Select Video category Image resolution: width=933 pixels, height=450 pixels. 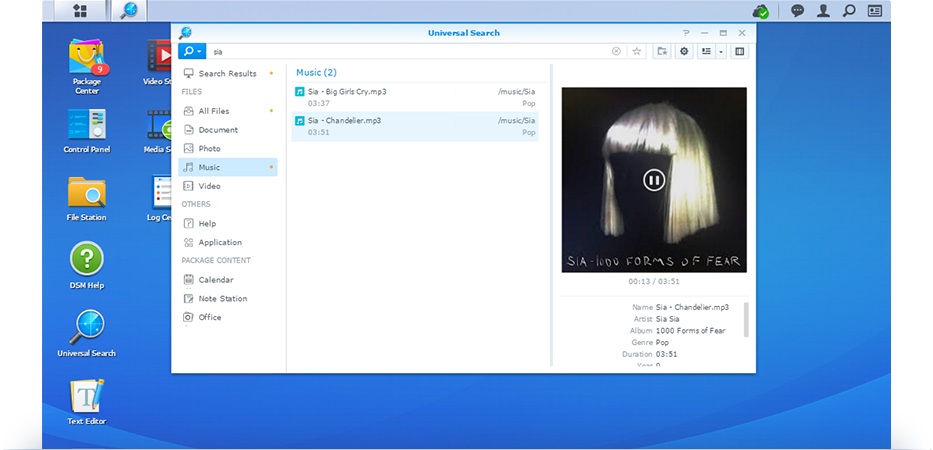[x=228, y=186]
